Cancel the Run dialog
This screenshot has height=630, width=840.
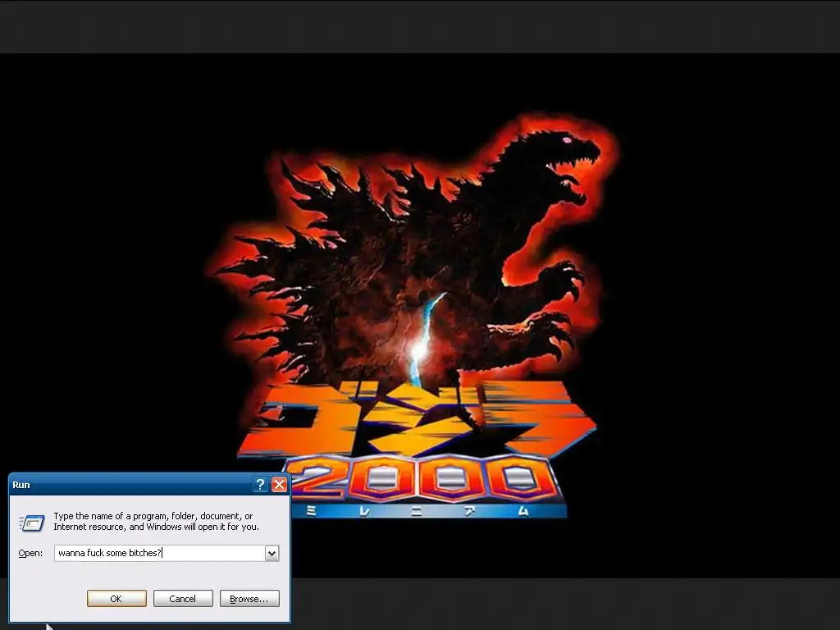pos(183,598)
